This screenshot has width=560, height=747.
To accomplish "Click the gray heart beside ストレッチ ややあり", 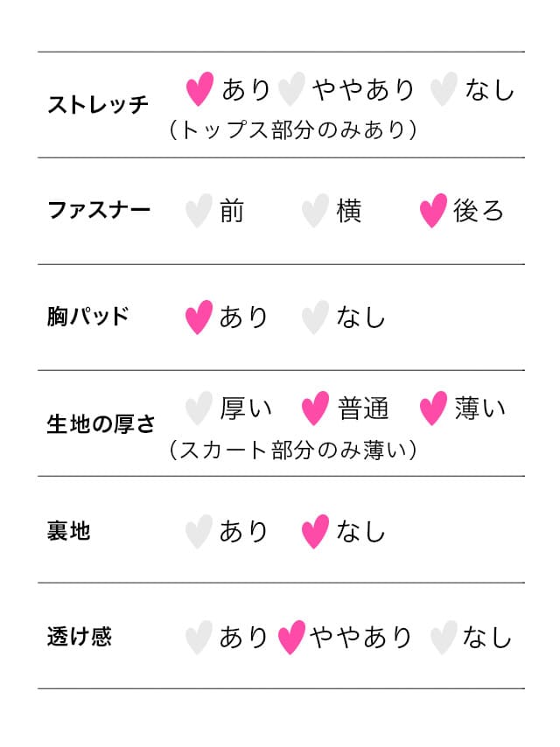I will click(291, 88).
